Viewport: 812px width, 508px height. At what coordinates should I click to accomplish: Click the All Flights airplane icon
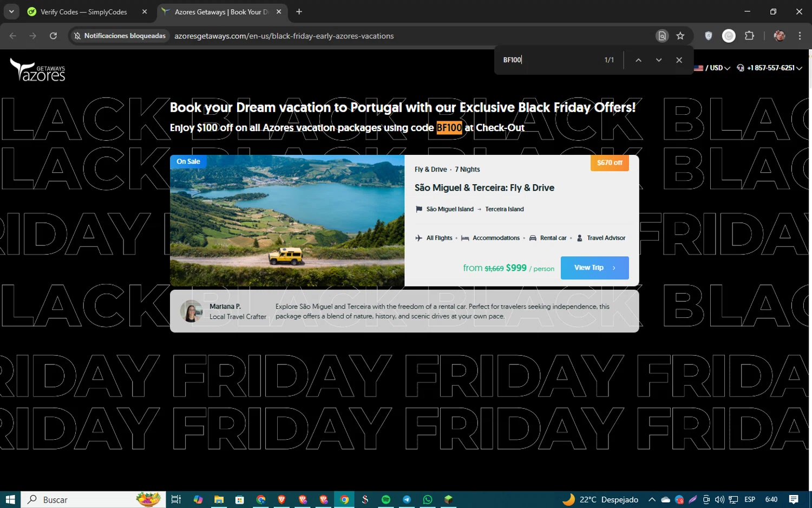pos(418,238)
